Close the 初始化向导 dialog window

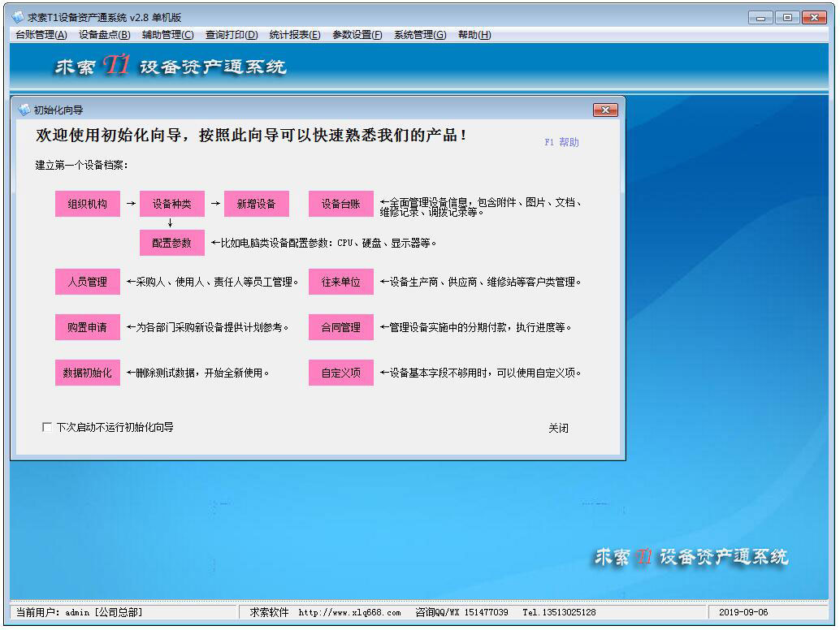click(605, 110)
